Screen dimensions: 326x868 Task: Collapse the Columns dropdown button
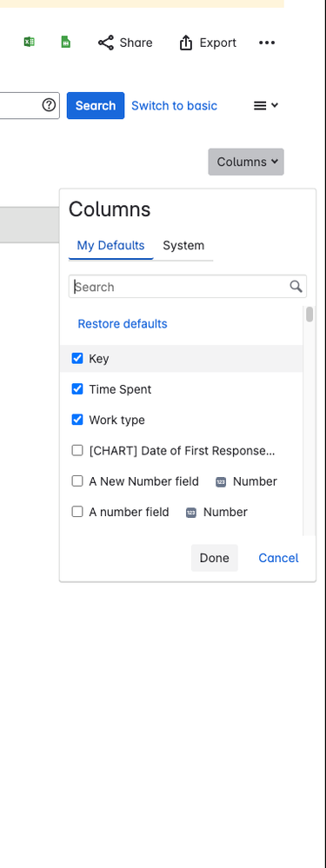246,162
